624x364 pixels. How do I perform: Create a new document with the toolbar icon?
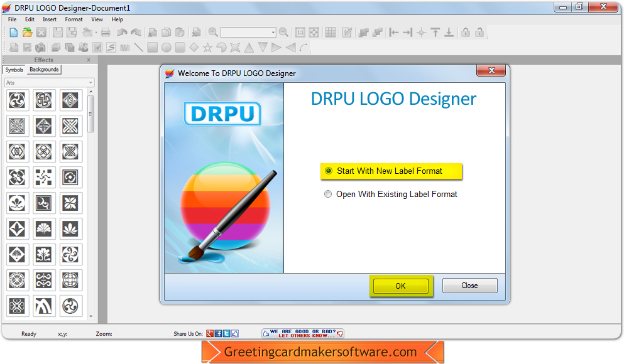[x=14, y=33]
